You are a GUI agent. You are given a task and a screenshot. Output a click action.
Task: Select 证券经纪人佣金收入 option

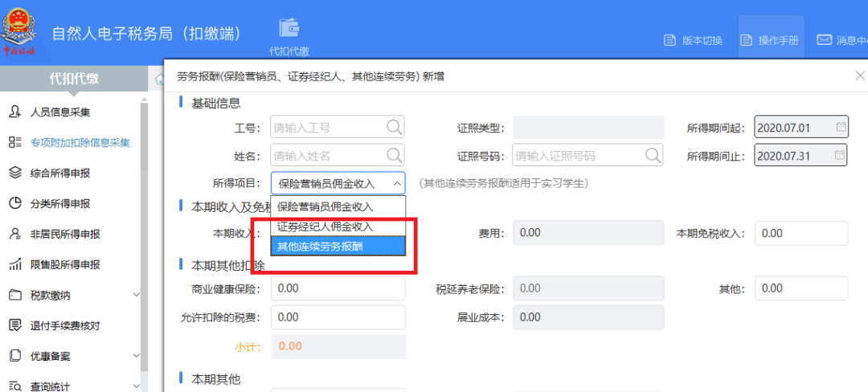coord(338,227)
